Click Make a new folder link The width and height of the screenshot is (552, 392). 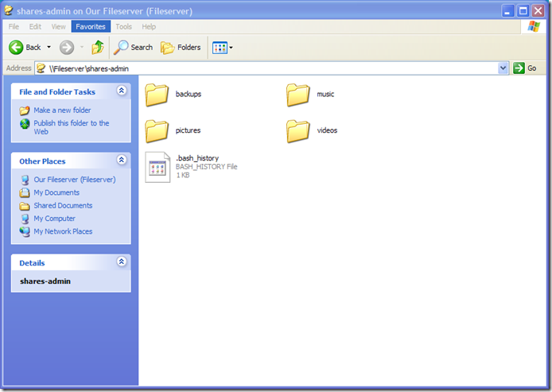click(x=62, y=111)
